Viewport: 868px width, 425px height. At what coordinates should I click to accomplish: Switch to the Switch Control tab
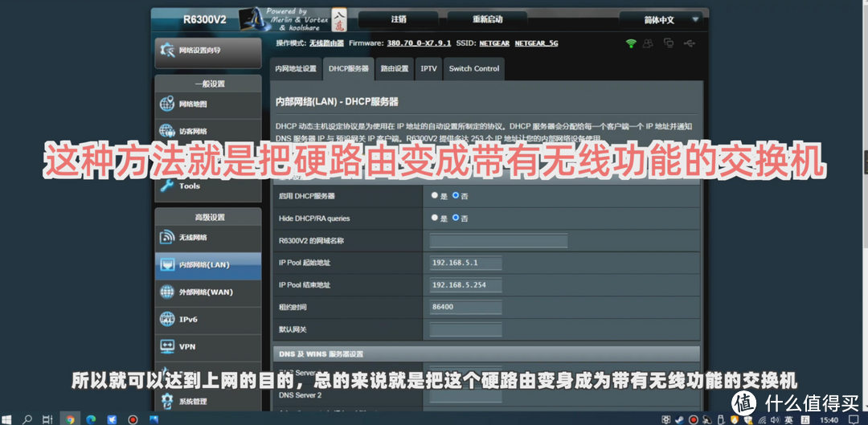coord(474,69)
